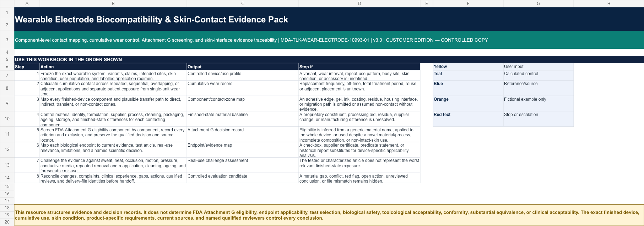Screen dimensions: 644x226
Task: Click stop-if cell 'Eligibility is inferred from a generic'
Action: pos(359,134)
